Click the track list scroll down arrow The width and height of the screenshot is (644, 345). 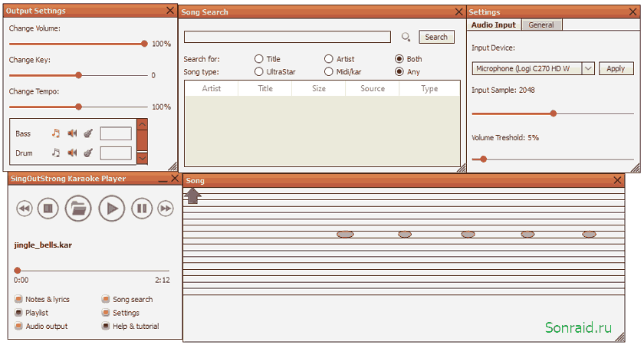click(x=142, y=158)
